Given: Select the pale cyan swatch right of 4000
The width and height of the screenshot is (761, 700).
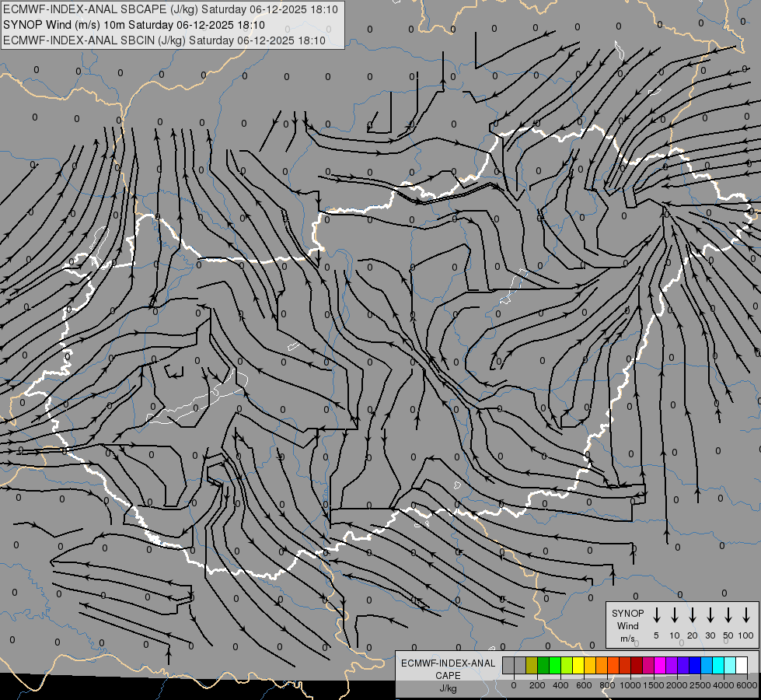Looking at the screenshot, I should tap(729, 665).
